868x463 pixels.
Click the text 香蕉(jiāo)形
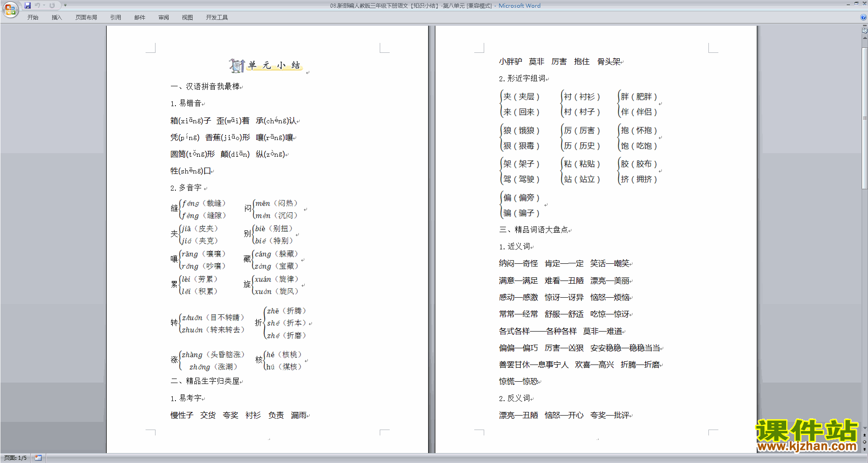[x=227, y=137]
